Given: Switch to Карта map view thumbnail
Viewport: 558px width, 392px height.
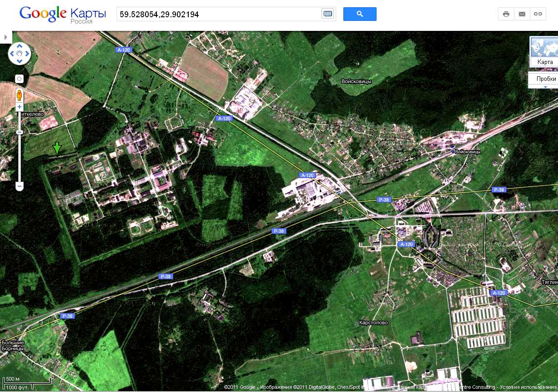Looking at the screenshot, I should (x=544, y=52).
